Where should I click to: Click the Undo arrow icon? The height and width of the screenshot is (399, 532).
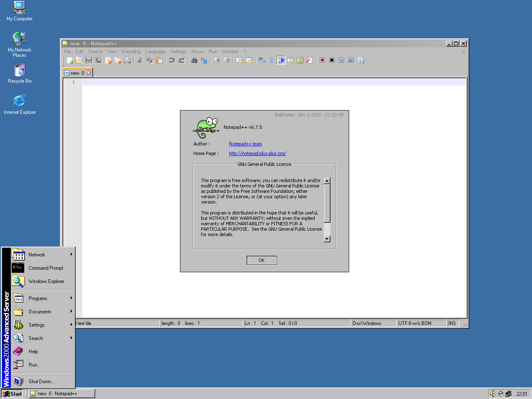point(172,60)
